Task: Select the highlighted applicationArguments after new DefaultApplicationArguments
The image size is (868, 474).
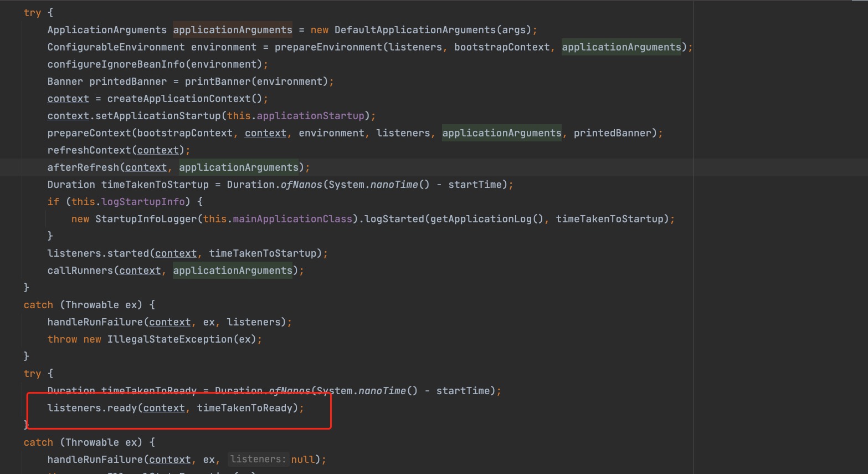Action: [x=232, y=29]
